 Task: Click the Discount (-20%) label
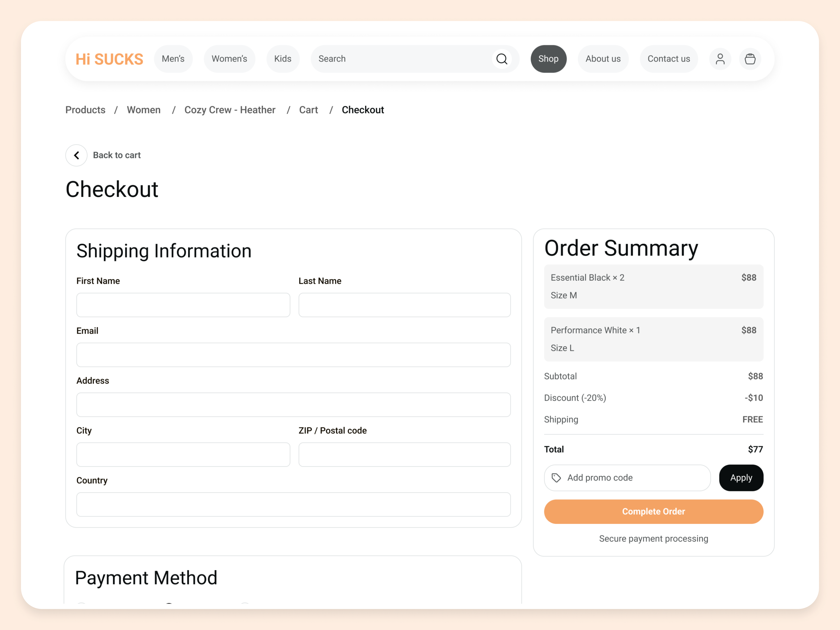click(x=575, y=398)
